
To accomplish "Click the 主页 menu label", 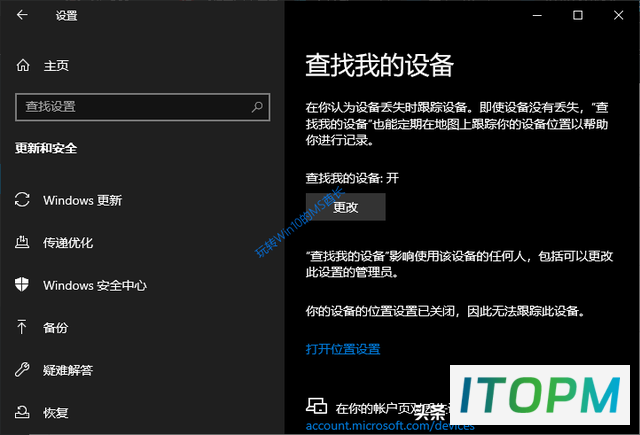I will [56, 66].
